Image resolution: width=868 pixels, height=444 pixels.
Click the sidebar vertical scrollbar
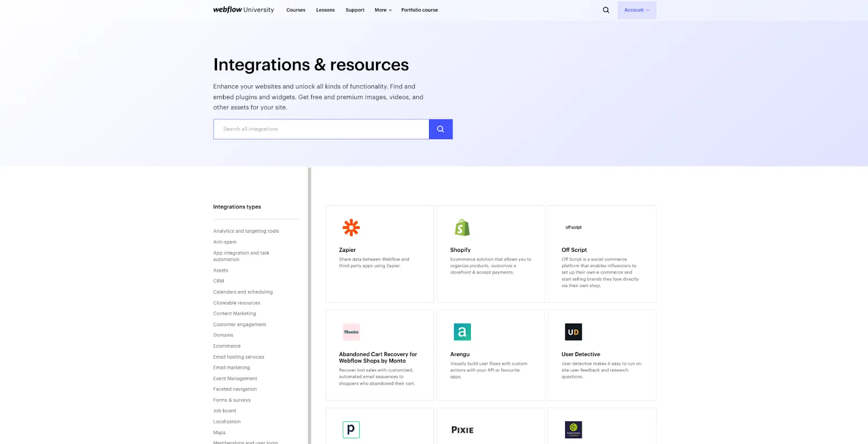[309, 306]
